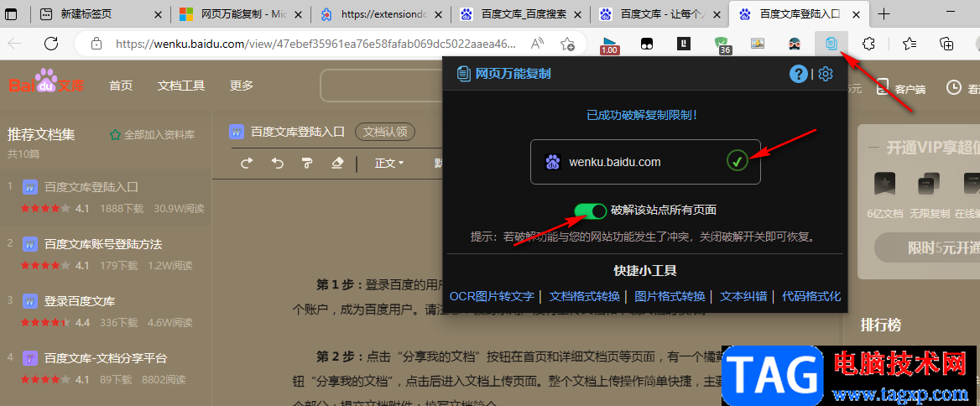Click the 网页万能复制 extension toolbar icon

tap(831, 43)
